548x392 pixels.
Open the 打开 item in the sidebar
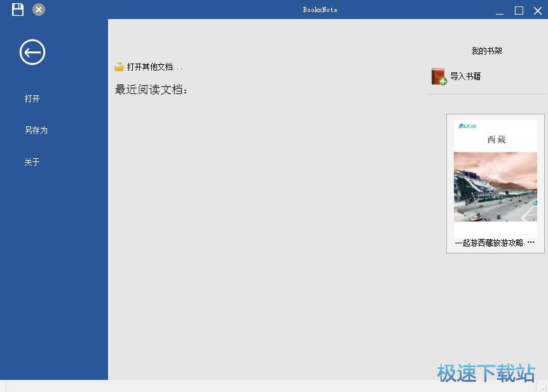(32, 98)
